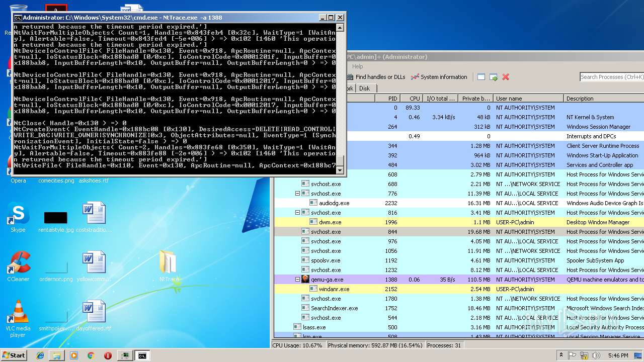The height and width of the screenshot is (362, 644).
Task: Select the ordernon.png desktop file
Action: click(56, 271)
